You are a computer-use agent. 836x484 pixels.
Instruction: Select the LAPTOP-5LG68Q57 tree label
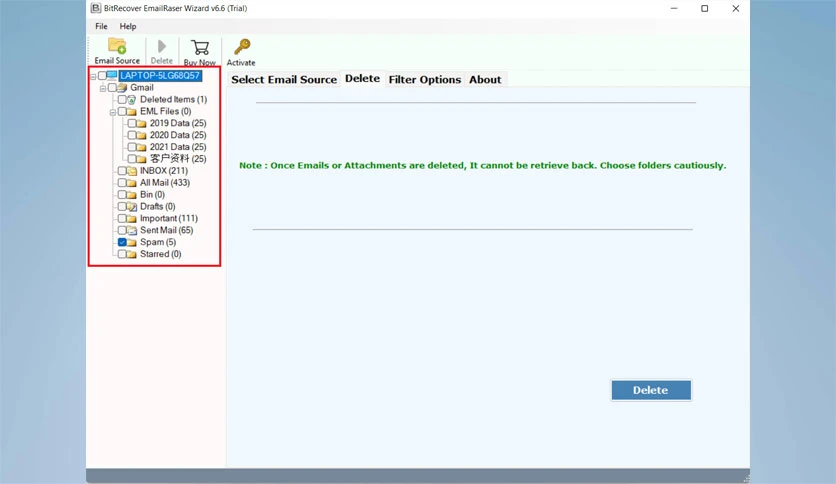click(x=160, y=76)
